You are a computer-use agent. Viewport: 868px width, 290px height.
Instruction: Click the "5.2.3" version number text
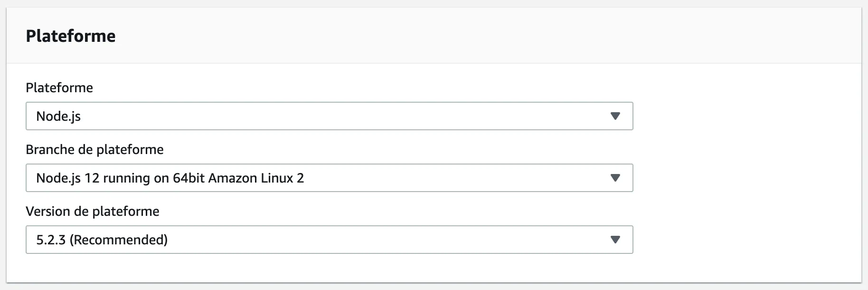[51, 240]
